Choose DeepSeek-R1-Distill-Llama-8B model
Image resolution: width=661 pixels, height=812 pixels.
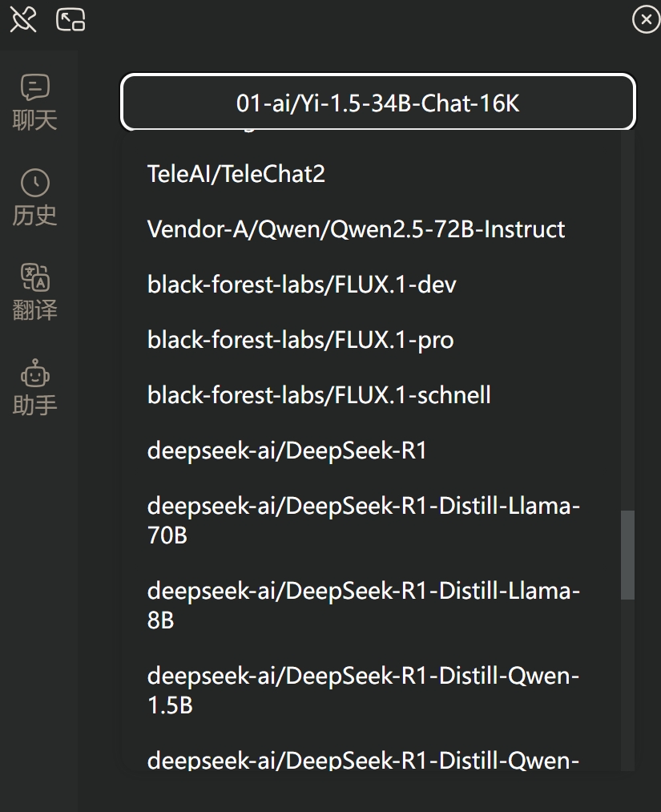click(x=371, y=605)
